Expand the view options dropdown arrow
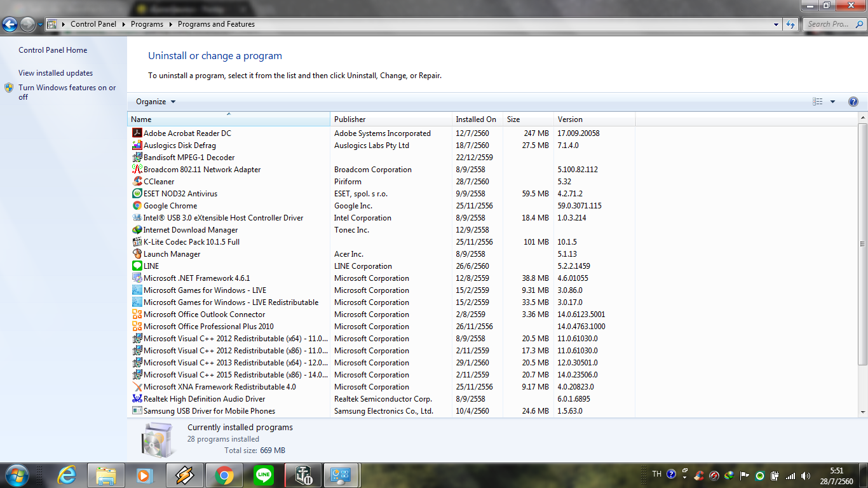 coord(832,102)
